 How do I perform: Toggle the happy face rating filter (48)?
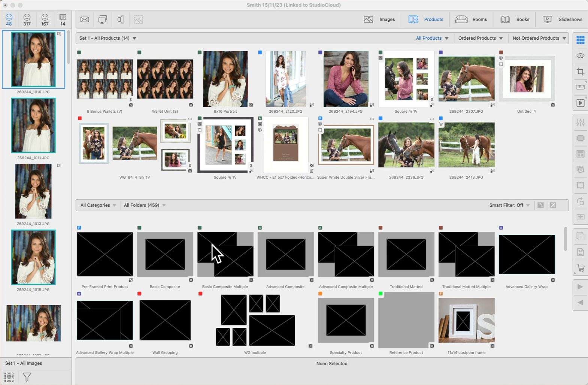tap(9, 19)
